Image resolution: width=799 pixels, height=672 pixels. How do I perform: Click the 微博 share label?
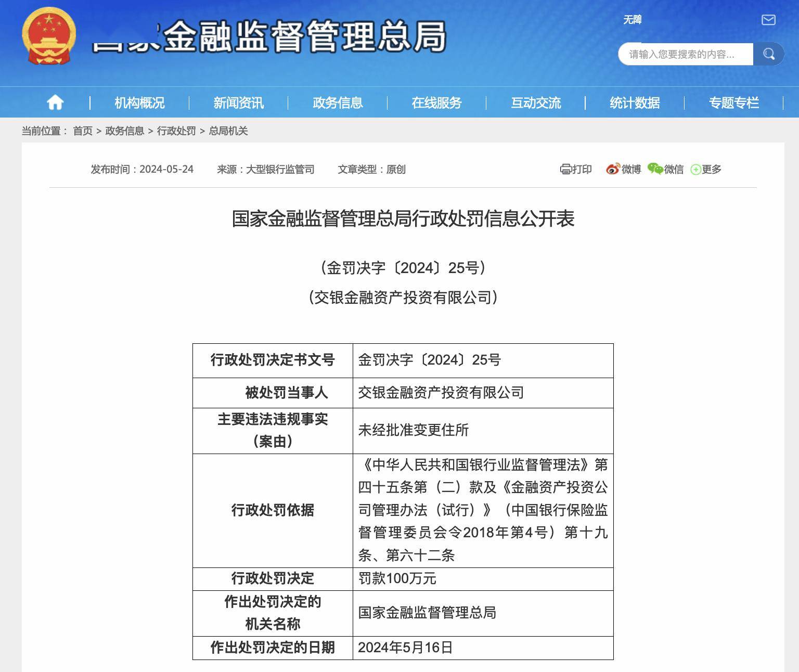point(631,169)
